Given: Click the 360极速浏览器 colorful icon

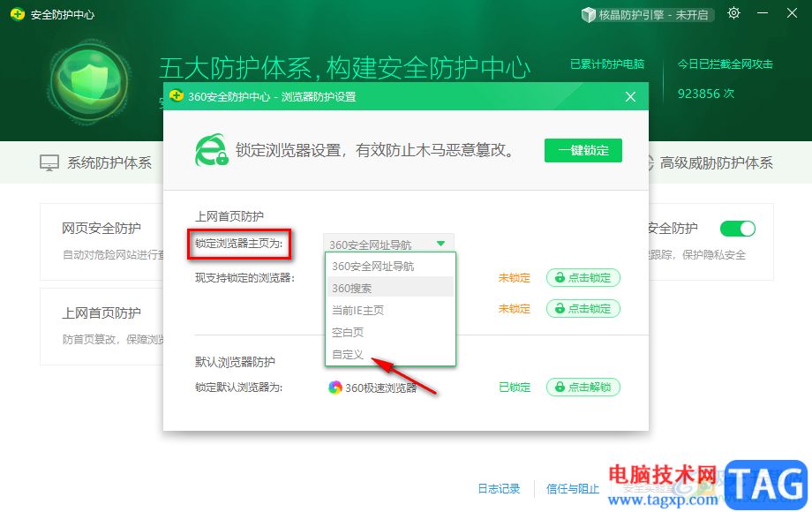Looking at the screenshot, I should click(x=335, y=388).
